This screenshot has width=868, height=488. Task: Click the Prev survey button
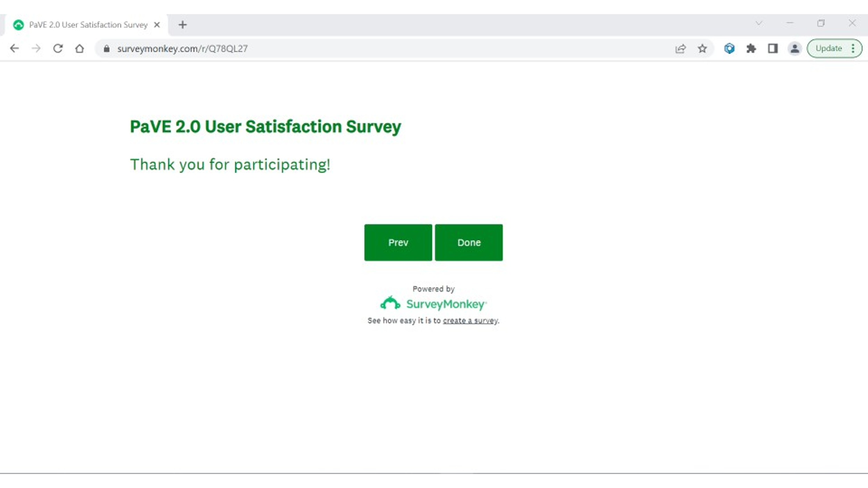click(398, 242)
